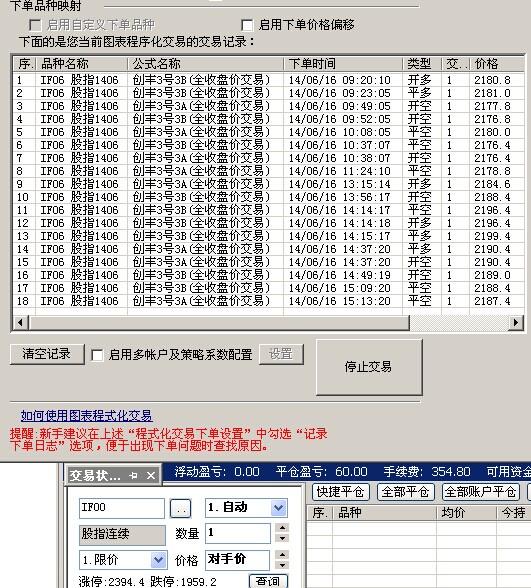Click the 设置 button
531x588 pixels.
tap(281, 354)
